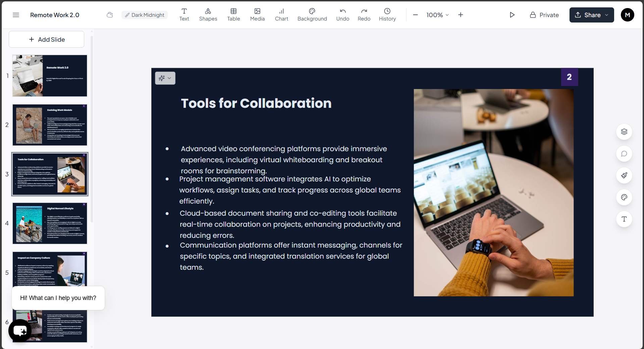The width and height of the screenshot is (644, 349).
Task: Open the comments panel icon
Action: 624,154
